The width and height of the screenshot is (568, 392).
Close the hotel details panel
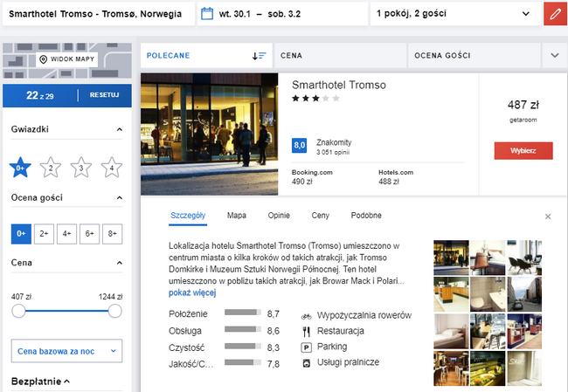[x=548, y=217]
